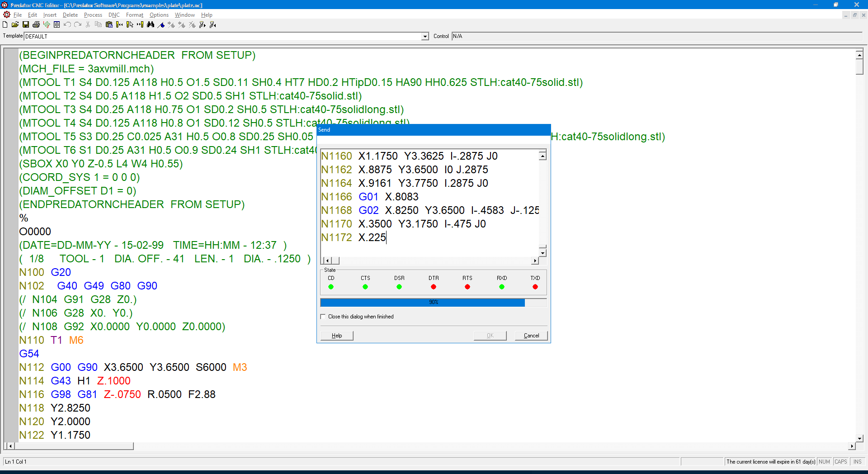The width and height of the screenshot is (868, 474).
Task: Set a bookmark with the flag icon
Action: [161, 25]
